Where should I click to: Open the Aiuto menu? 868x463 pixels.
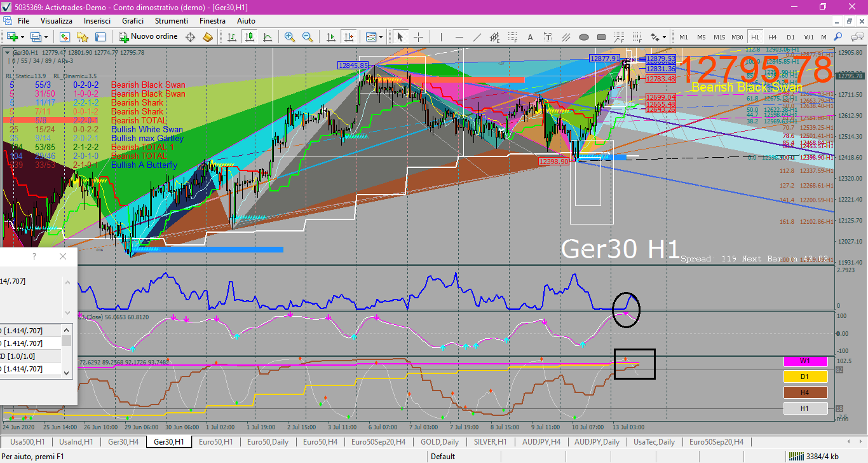246,20
